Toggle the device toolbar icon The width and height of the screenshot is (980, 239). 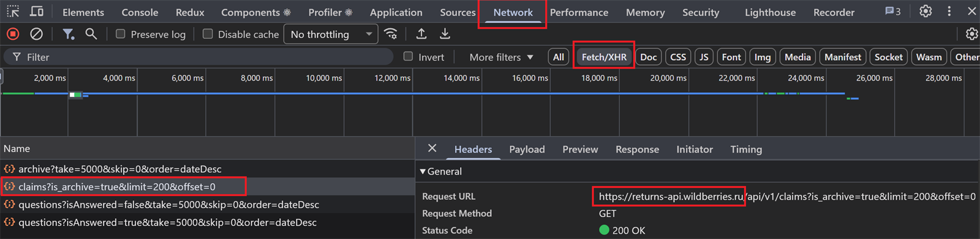point(37,12)
